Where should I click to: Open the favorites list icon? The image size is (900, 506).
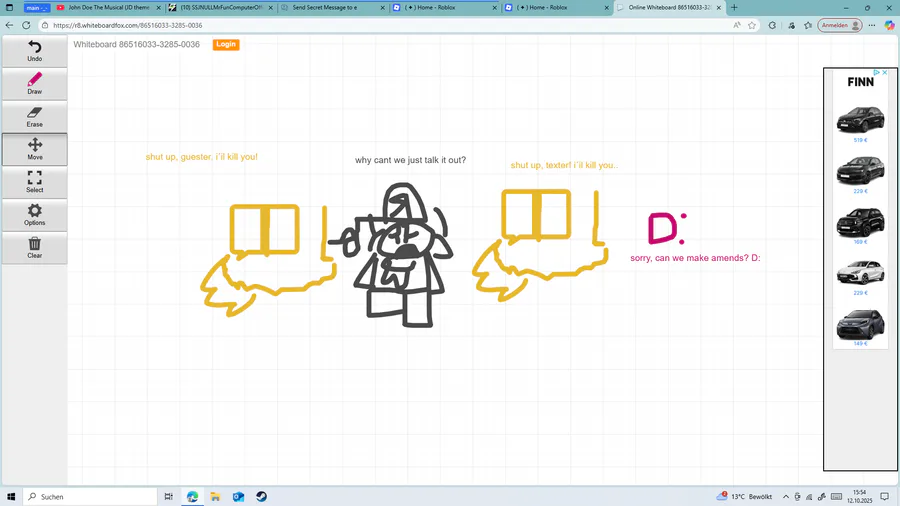pos(808,25)
